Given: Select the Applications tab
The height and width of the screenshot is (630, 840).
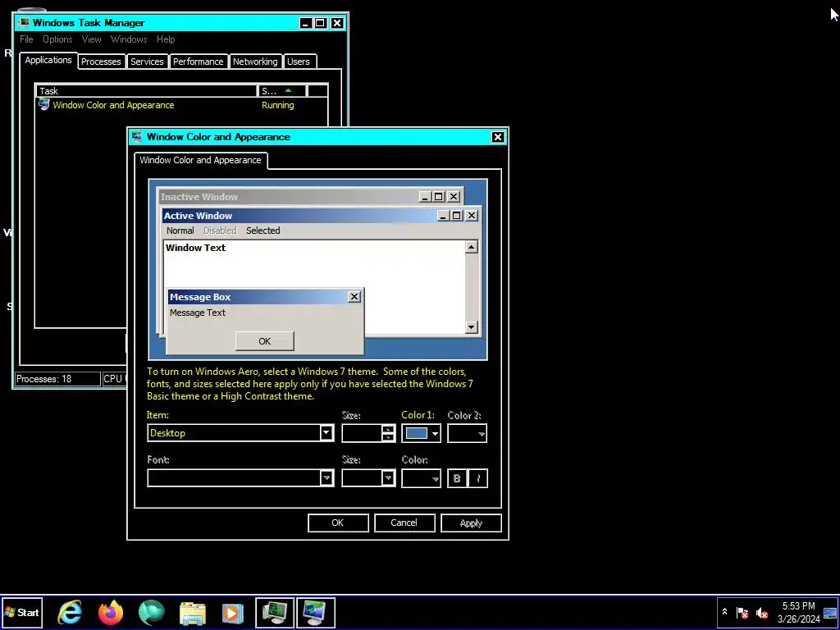Looking at the screenshot, I should pos(48,60).
